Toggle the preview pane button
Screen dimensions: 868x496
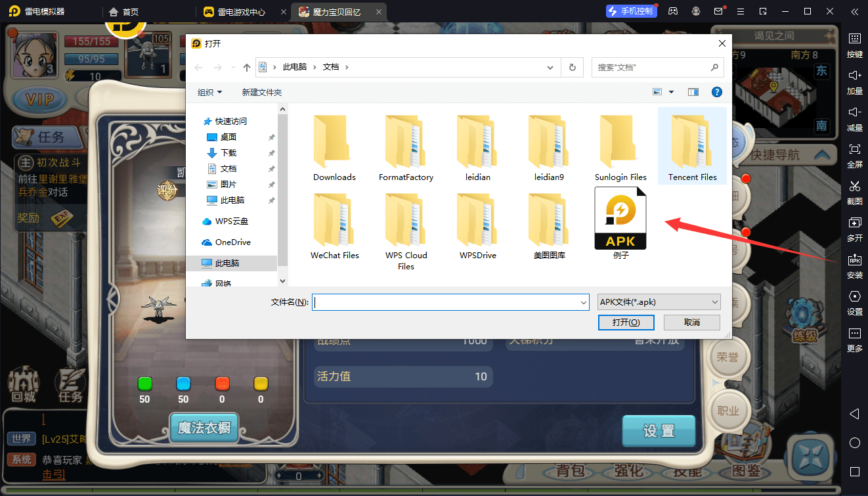pos(693,92)
